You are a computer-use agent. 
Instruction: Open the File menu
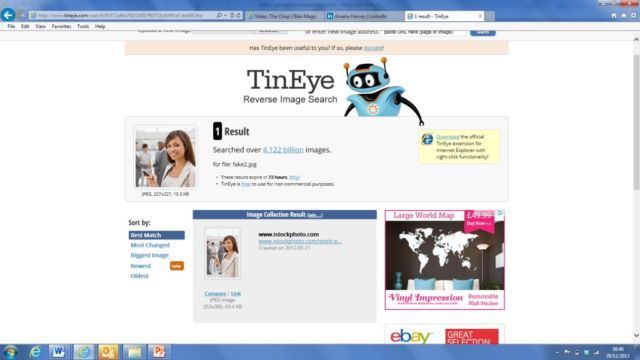coord(11,26)
